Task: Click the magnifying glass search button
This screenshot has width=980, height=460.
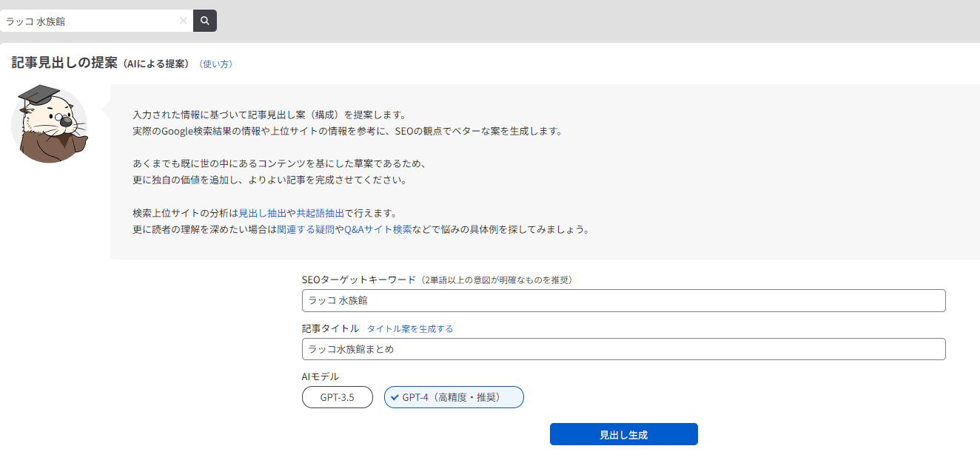Action: [205, 21]
